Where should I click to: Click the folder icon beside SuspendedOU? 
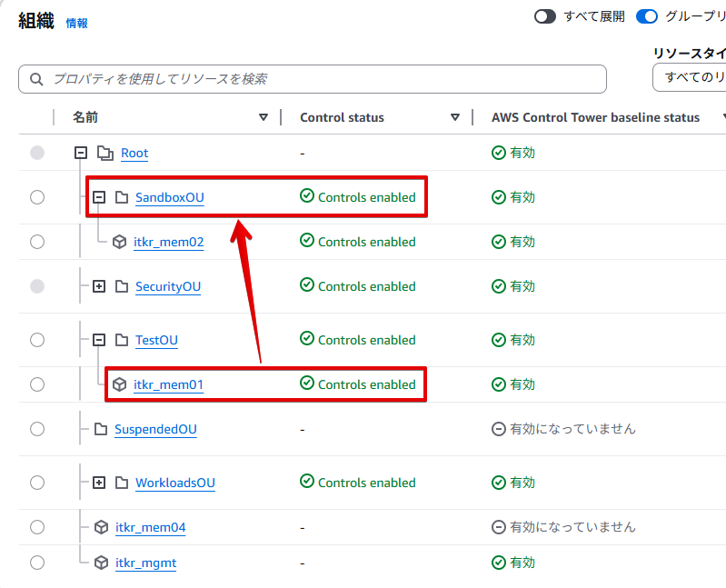(x=100, y=429)
